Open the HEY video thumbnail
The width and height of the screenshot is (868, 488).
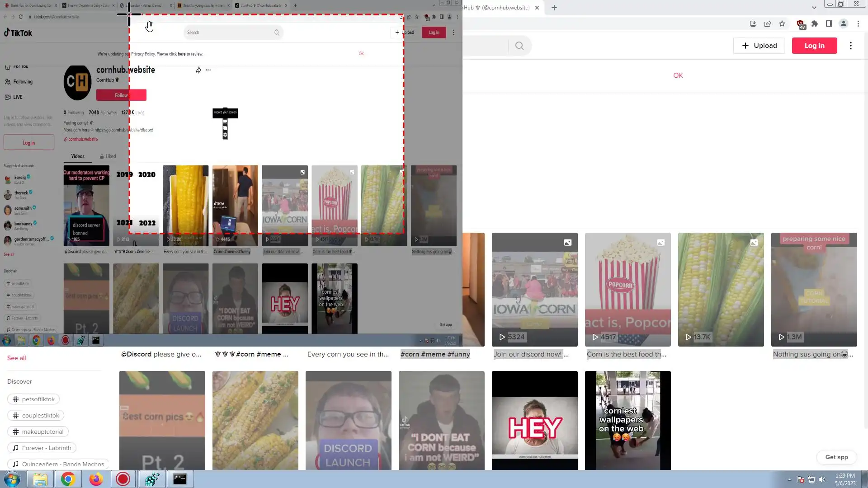tap(534, 420)
